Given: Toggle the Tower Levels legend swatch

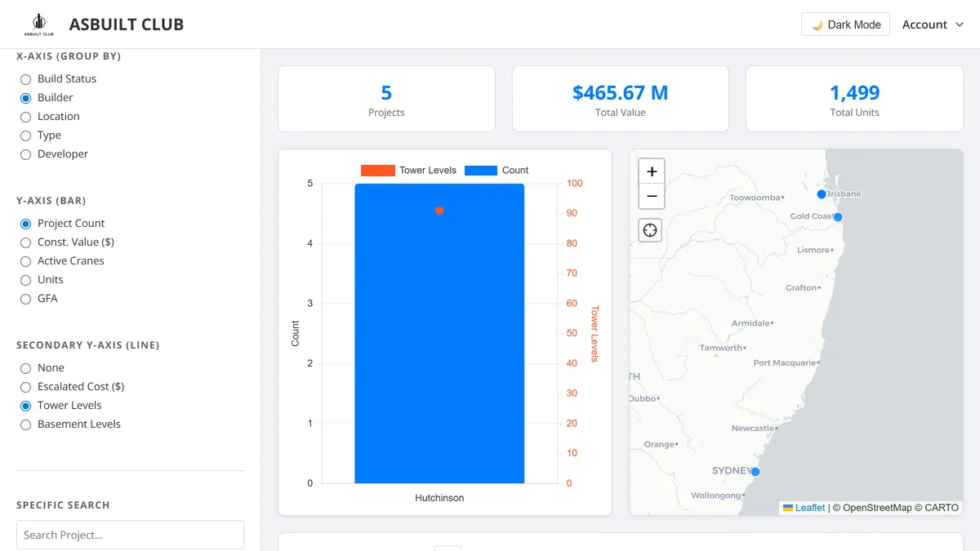Looking at the screenshot, I should click(x=378, y=171).
